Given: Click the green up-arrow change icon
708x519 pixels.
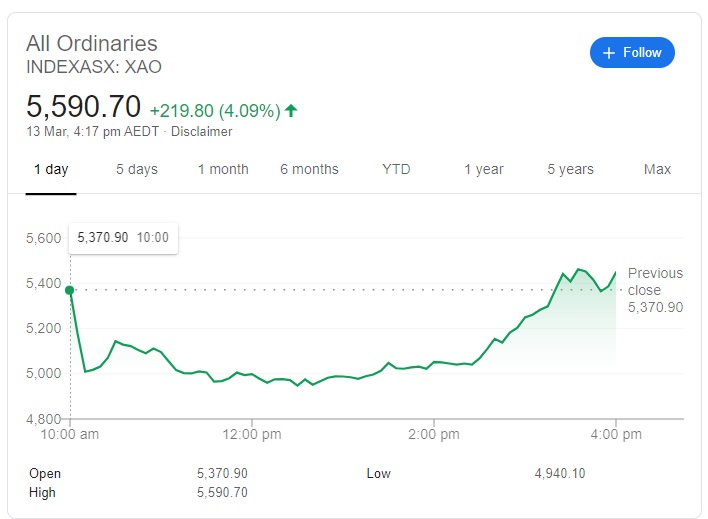Looking at the screenshot, I should [291, 110].
